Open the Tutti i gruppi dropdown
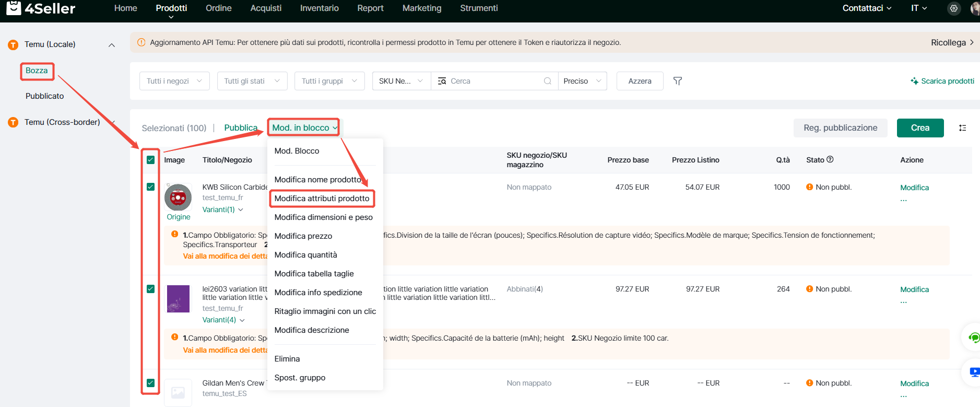The image size is (980, 407). coord(329,81)
